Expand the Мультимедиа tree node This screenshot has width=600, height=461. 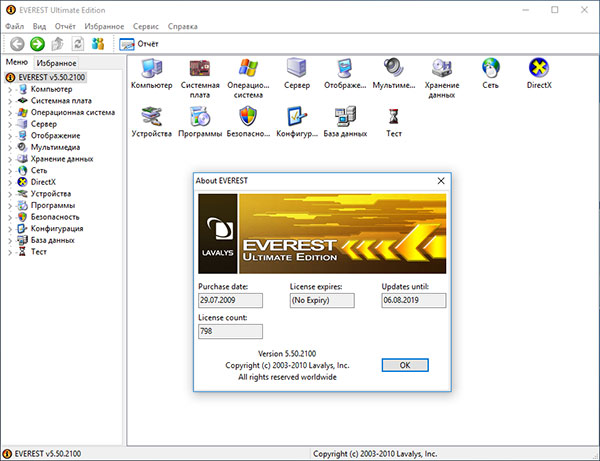(10, 148)
